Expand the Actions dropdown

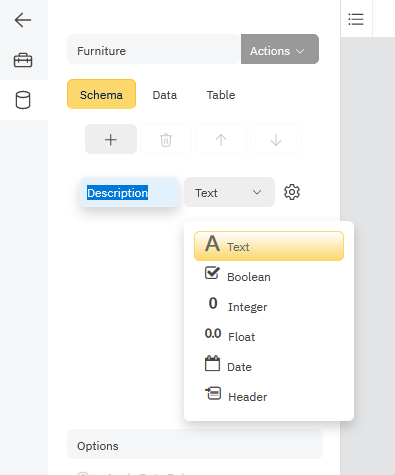click(x=280, y=49)
